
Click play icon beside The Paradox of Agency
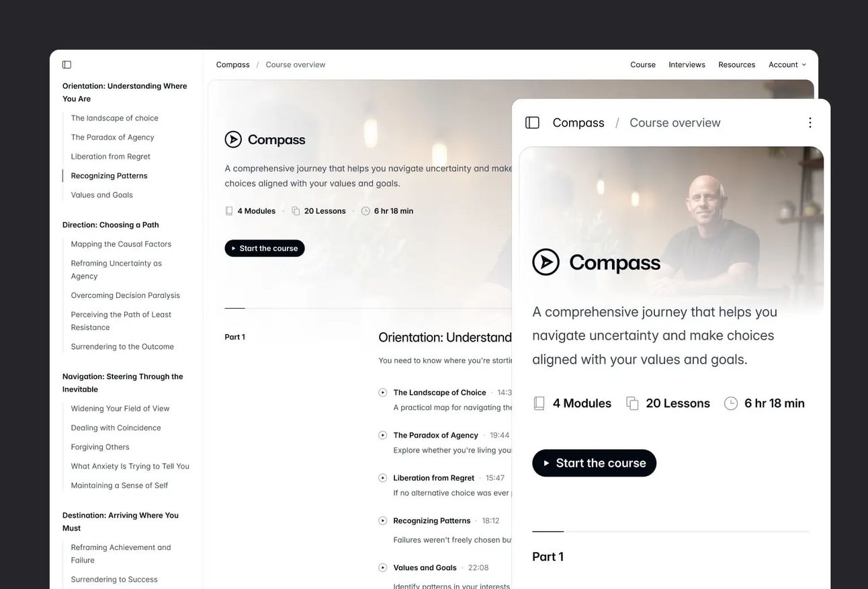pos(383,436)
